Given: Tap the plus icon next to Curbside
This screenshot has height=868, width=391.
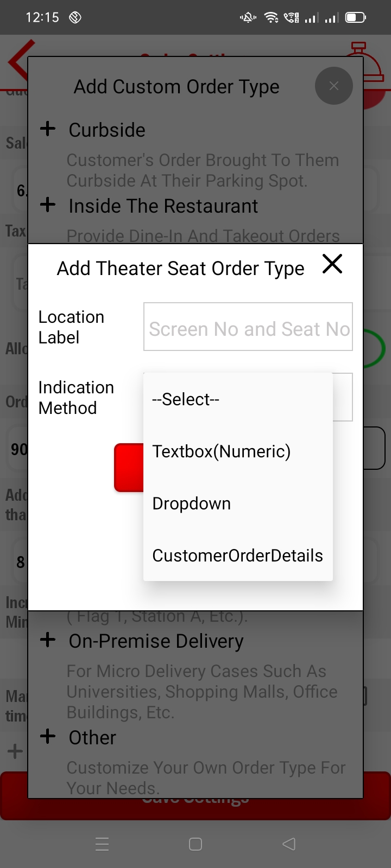Looking at the screenshot, I should pos(48,129).
